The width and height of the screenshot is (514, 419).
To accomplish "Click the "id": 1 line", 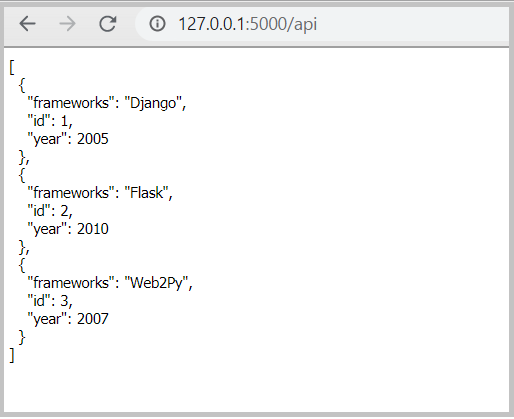I will [x=50, y=121].
